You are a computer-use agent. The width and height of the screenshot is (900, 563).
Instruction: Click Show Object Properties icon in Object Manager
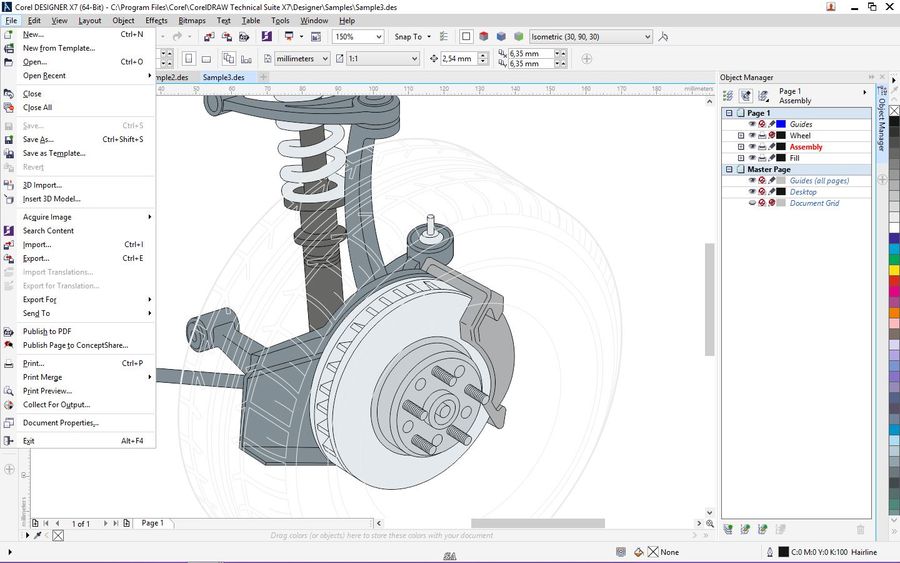coord(729,96)
